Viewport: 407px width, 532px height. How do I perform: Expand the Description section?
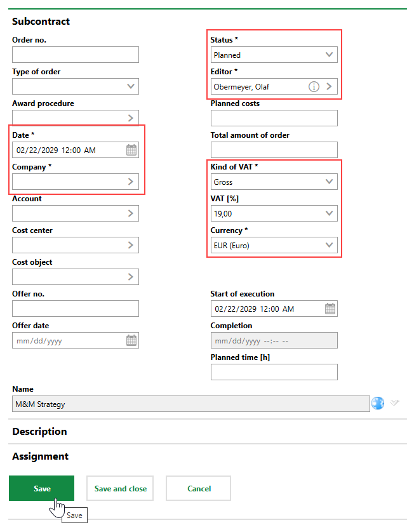[x=39, y=432]
